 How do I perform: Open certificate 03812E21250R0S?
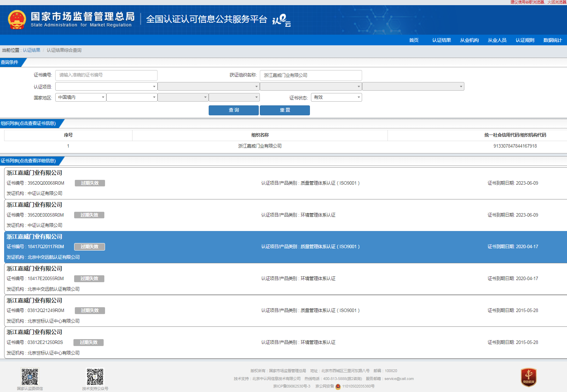(286, 343)
